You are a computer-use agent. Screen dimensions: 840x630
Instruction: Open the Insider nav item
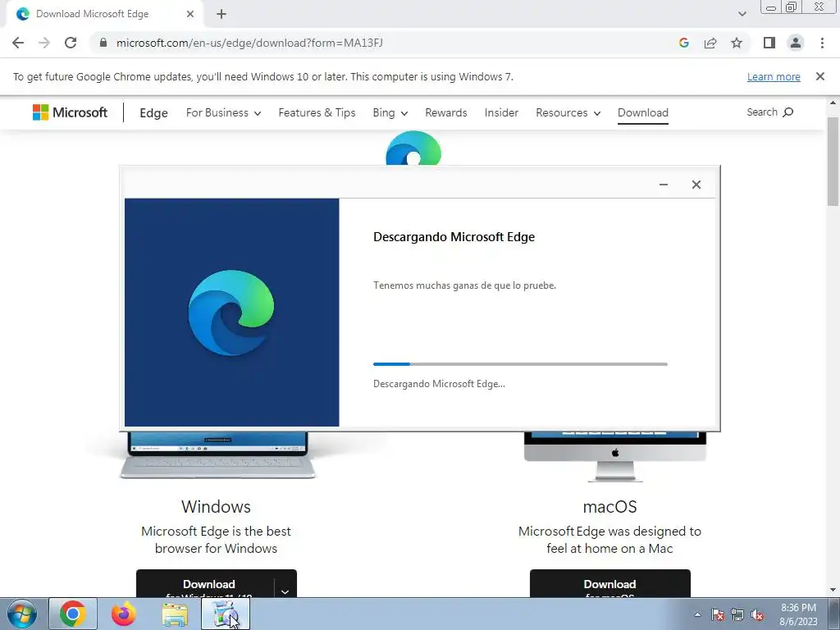coord(501,112)
